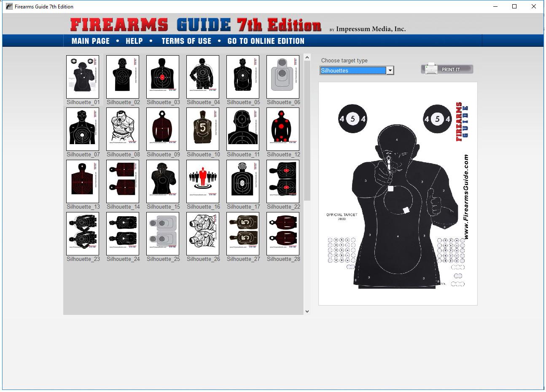The width and height of the screenshot is (546, 392).
Task: Click the Silhouette_03 red center target
Action: point(163,77)
